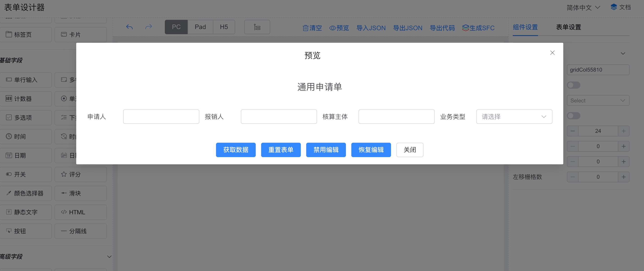This screenshot has width=644, height=271.
Task: Select the 日期 date component
Action: click(26, 156)
